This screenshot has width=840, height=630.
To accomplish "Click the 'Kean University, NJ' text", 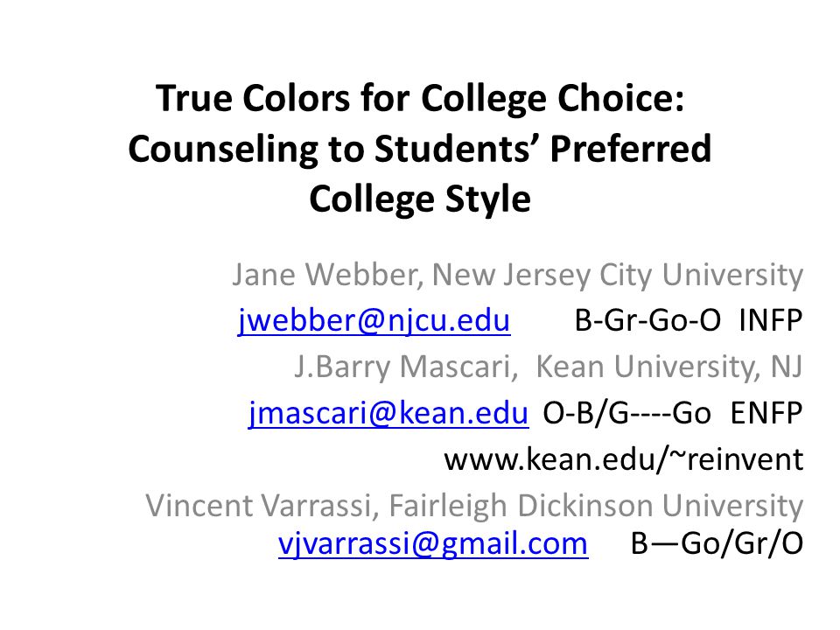I will (x=669, y=367).
